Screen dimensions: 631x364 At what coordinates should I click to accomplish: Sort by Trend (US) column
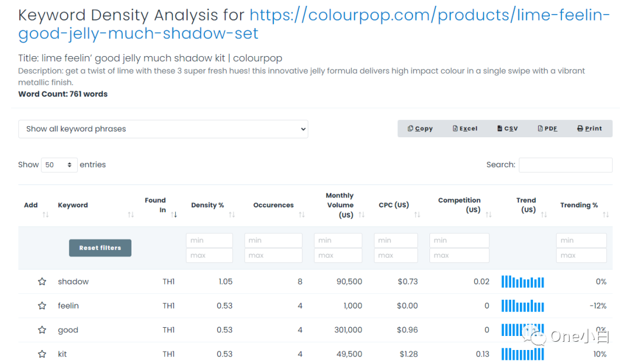544,215
